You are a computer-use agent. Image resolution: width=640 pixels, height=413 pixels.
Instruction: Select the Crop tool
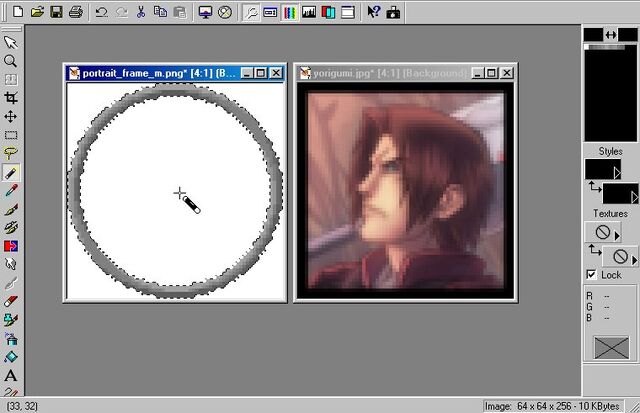pos(11,98)
